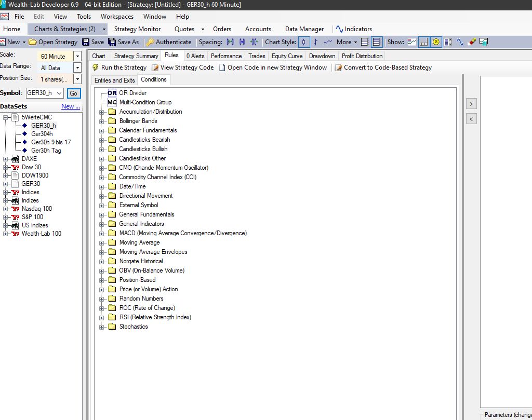532x420 pixels.
Task: Select the Ger30h 9 bis 17 symbol
Action: click(50, 142)
